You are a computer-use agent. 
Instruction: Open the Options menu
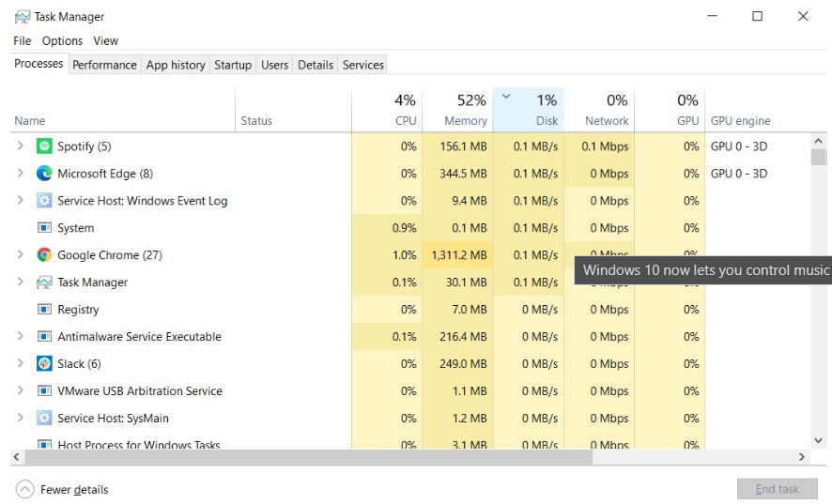63,41
